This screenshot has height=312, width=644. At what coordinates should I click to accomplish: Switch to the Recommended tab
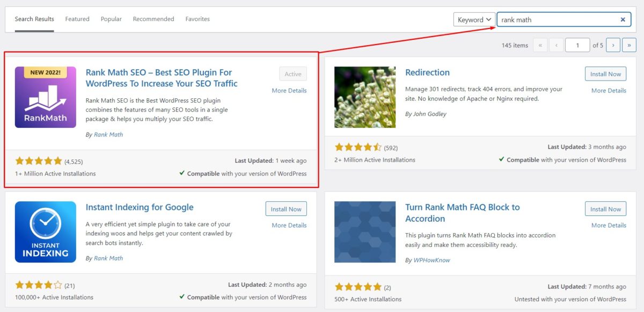click(153, 19)
